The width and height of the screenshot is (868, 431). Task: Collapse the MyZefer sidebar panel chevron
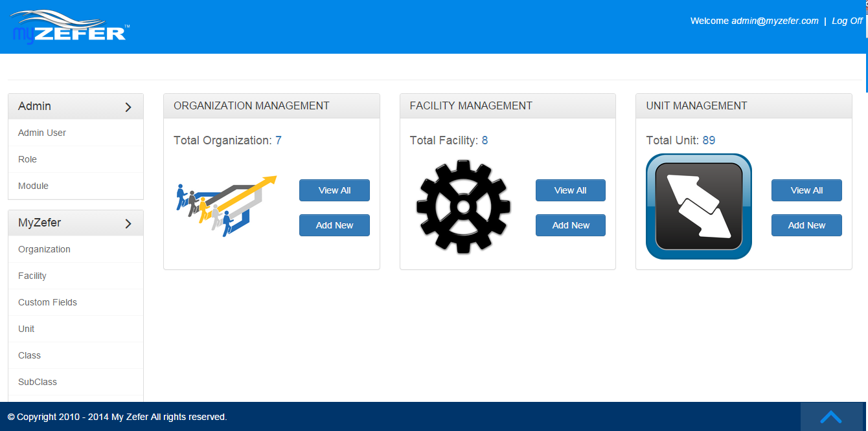coord(128,223)
